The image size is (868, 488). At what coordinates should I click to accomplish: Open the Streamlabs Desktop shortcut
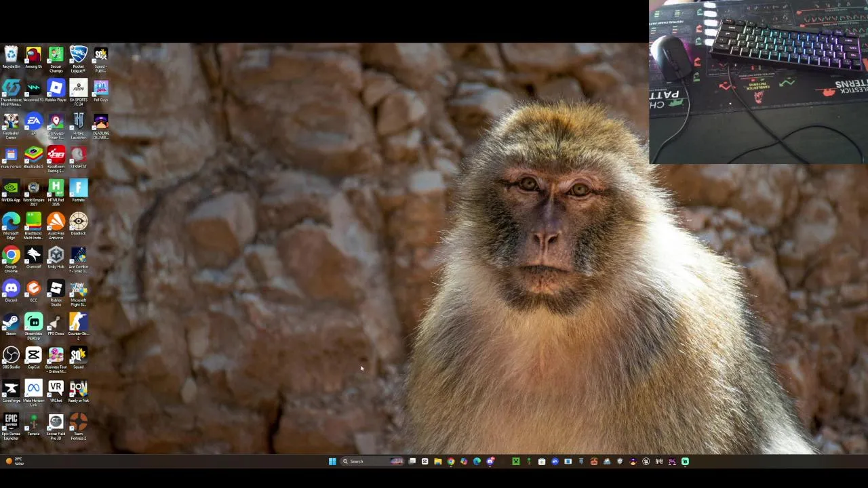pyautogui.click(x=33, y=325)
